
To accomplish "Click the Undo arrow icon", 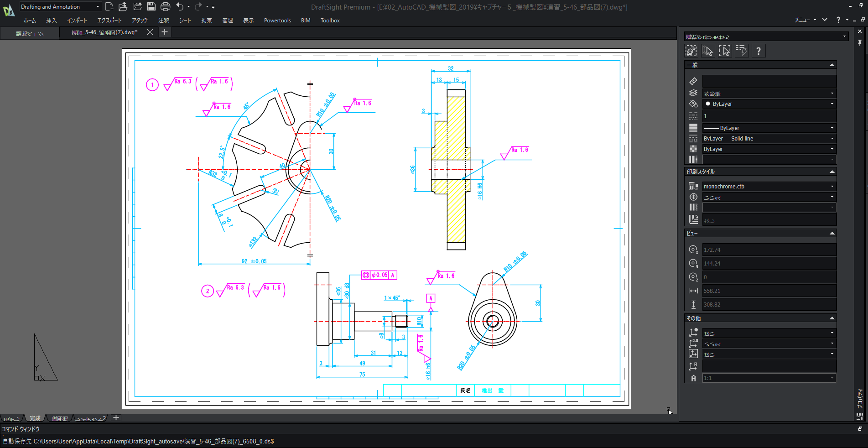I will pyautogui.click(x=180, y=6).
